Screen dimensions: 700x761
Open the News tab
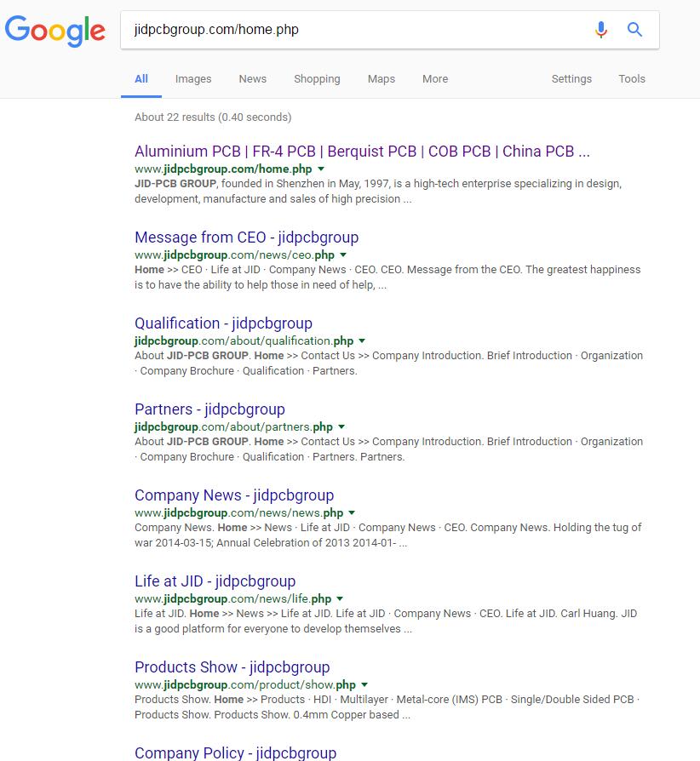tap(252, 78)
